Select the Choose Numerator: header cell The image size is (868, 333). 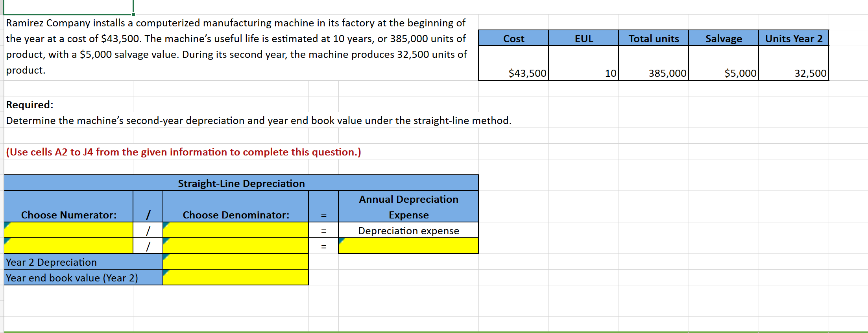point(68,207)
